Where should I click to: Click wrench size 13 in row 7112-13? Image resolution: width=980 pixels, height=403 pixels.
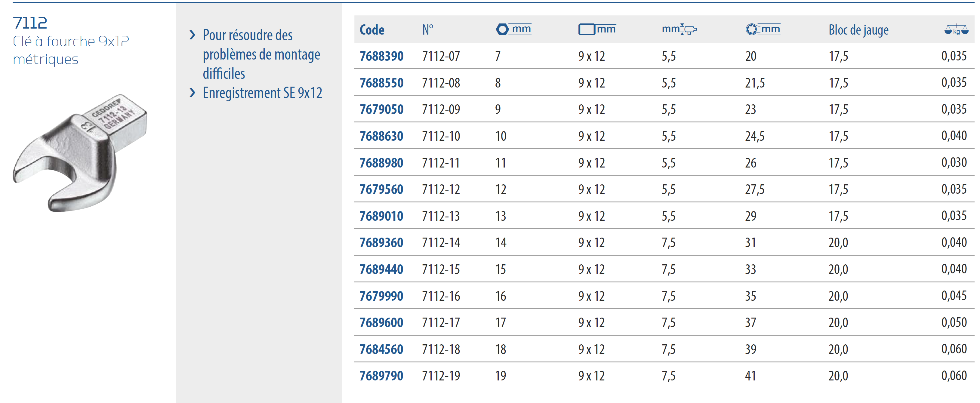tap(501, 216)
